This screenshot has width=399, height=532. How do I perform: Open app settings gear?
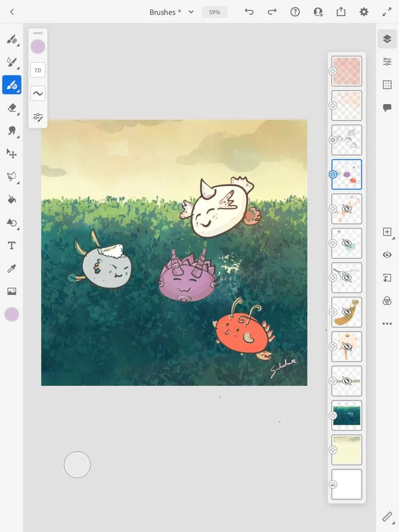click(364, 12)
